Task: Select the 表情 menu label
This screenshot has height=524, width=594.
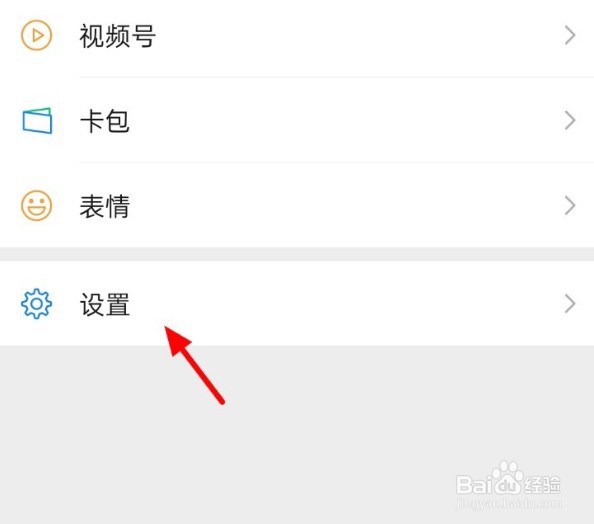Action: [x=105, y=206]
